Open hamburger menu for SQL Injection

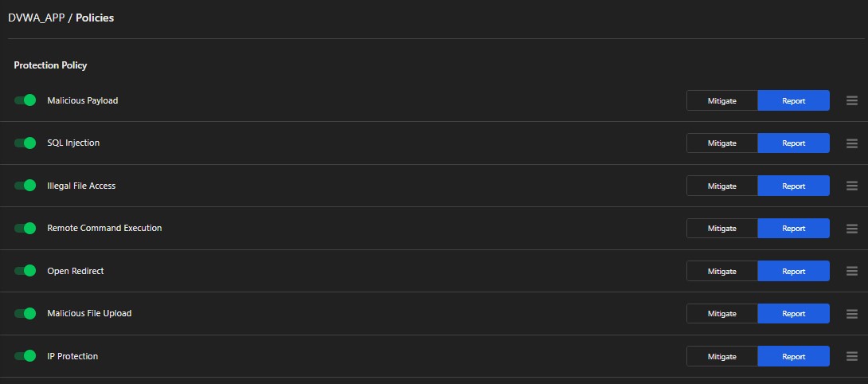[851, 143]
